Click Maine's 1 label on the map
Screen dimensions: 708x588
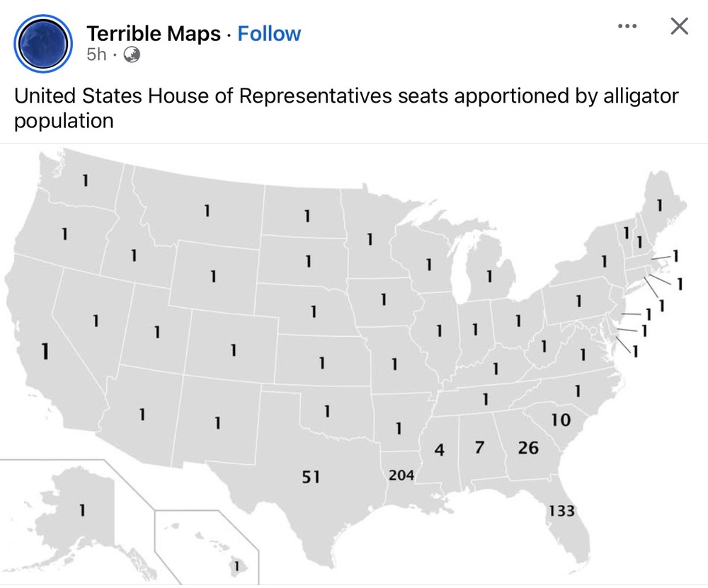coord(659,207)
